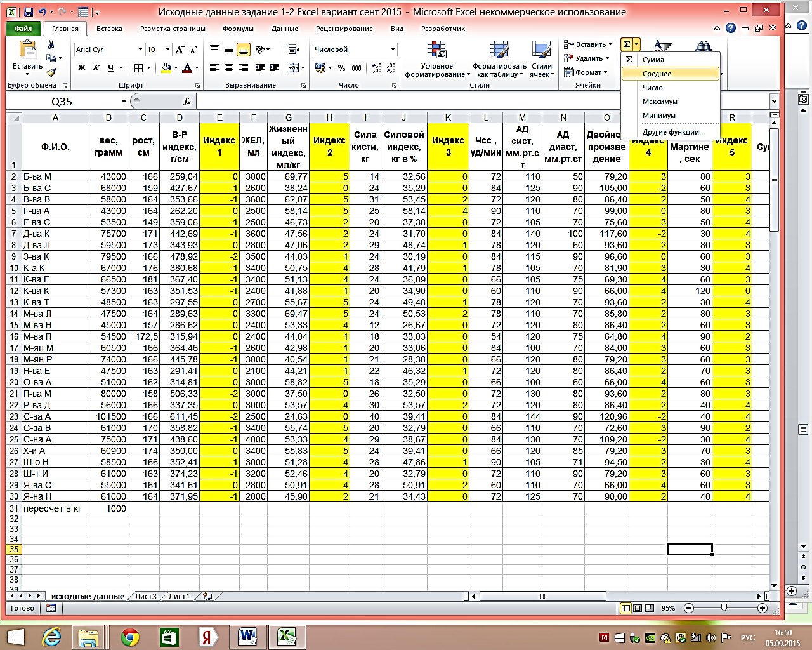812x650 pixels.
Task: Open the Файл tab
Action: point(23,29)
